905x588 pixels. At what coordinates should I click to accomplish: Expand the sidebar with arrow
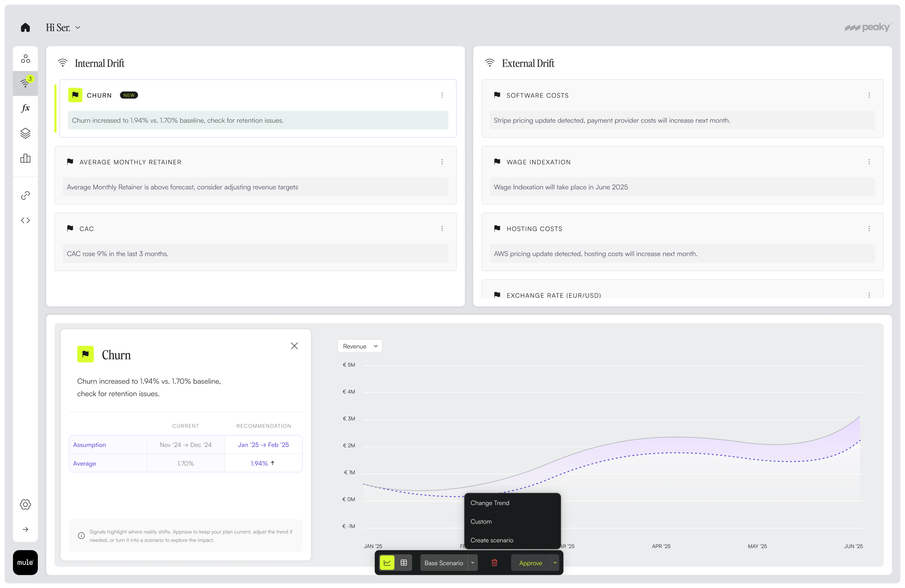(x=25, y=530)
